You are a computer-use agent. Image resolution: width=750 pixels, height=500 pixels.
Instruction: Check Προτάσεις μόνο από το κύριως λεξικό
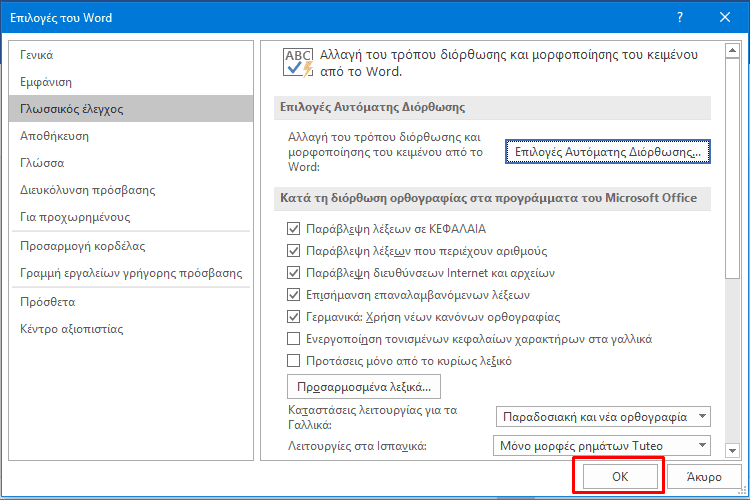coord(293,361)
